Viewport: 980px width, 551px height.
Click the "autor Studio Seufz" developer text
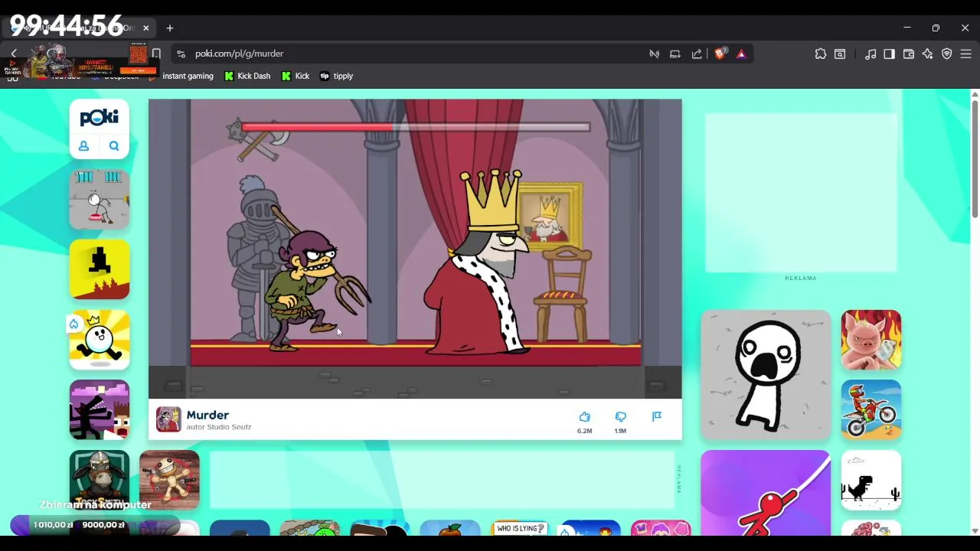tap(219, 427)
